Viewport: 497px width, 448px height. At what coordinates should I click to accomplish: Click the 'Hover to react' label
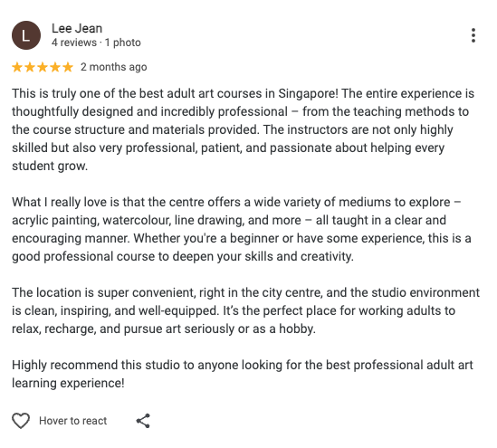pos(73,421)
